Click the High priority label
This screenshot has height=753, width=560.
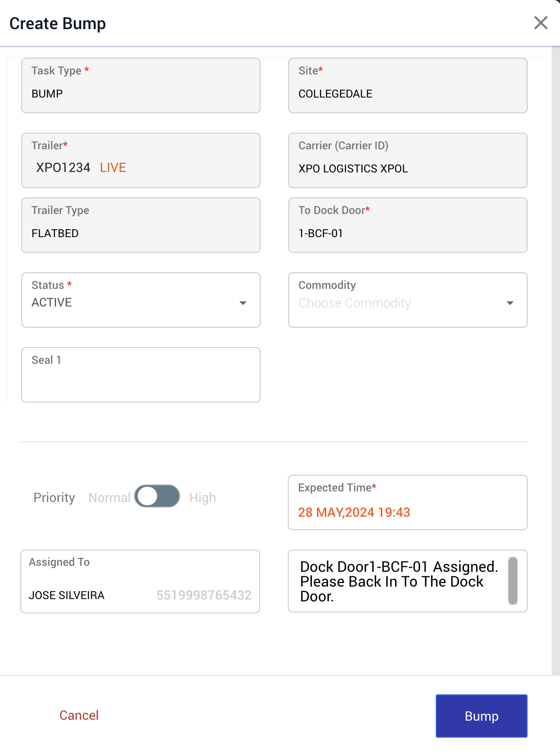click(x=202, y=497)
